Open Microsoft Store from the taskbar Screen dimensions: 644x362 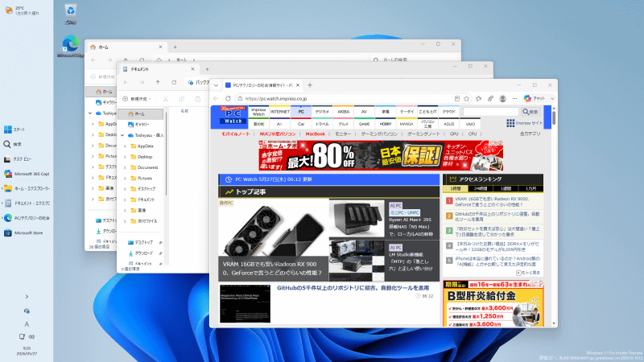pyautogui.click(x=23, y=232)
